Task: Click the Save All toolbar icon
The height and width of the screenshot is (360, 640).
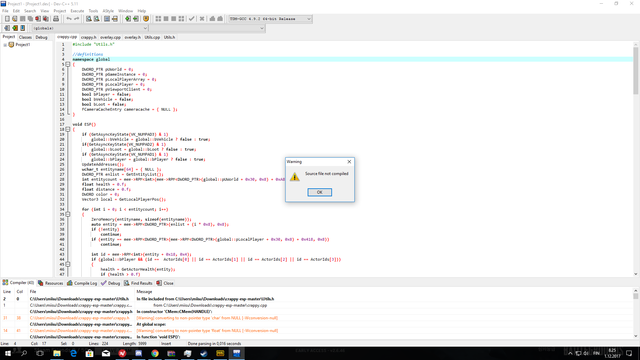Action: (x=30, y=19)
